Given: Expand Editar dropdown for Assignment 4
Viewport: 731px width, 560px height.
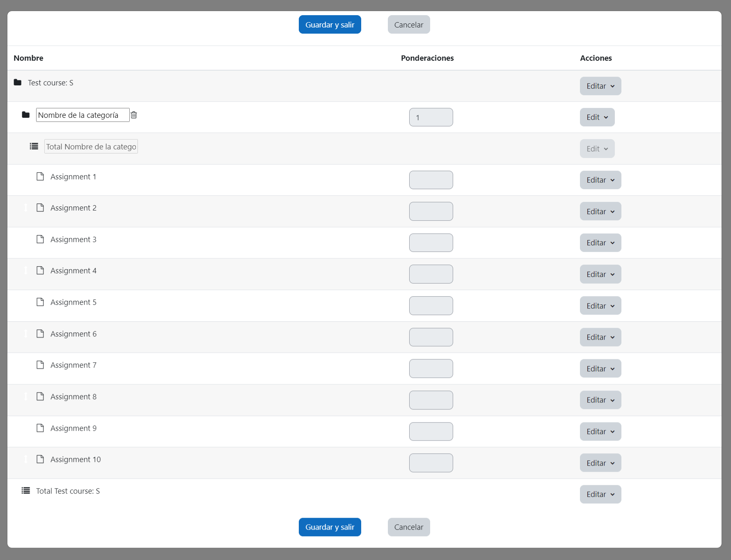Looking at the screenshot, I should (x=600, y=274).
